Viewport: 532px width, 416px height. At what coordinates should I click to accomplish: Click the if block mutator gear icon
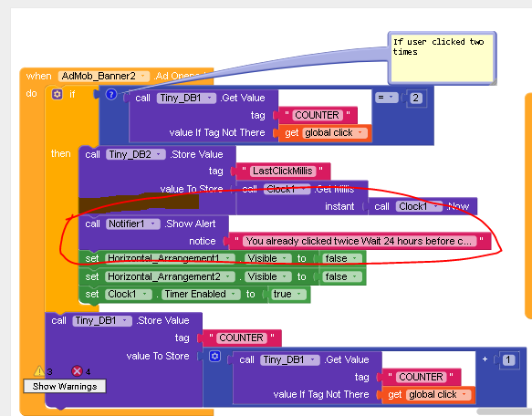57,94
